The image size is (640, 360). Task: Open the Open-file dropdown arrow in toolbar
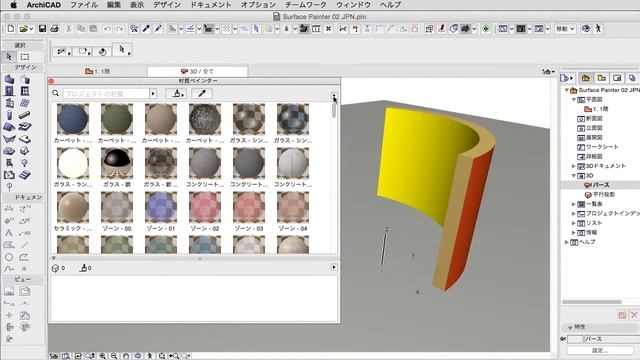coord(31,29)
